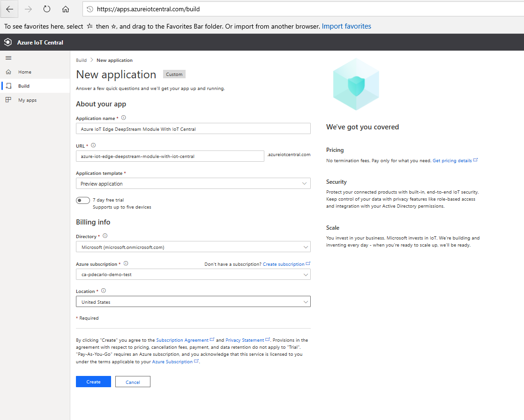Click the browser address bar URL
The width and height of the screenshot is (524, 420).
point(149,9)
